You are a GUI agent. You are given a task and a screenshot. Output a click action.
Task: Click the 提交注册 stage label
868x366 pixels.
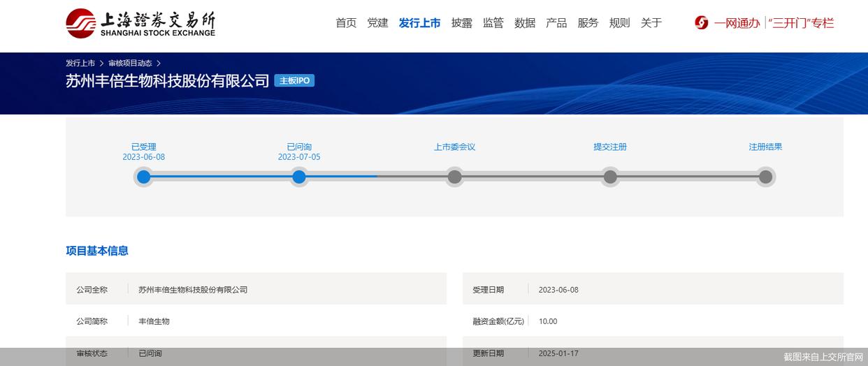coord(610,147)
